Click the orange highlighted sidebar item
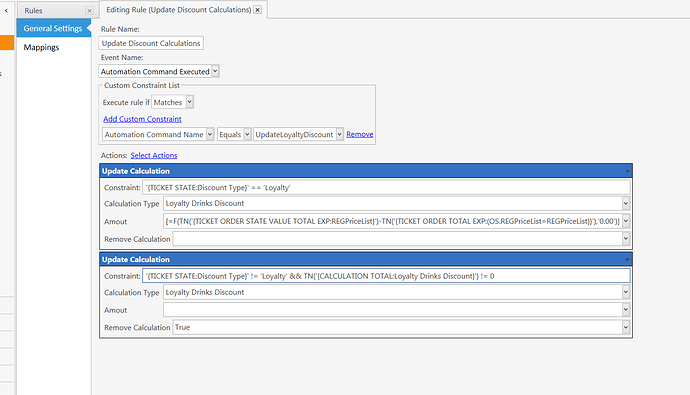This screenshot has width=690, height=395. [x=7, y=43]
